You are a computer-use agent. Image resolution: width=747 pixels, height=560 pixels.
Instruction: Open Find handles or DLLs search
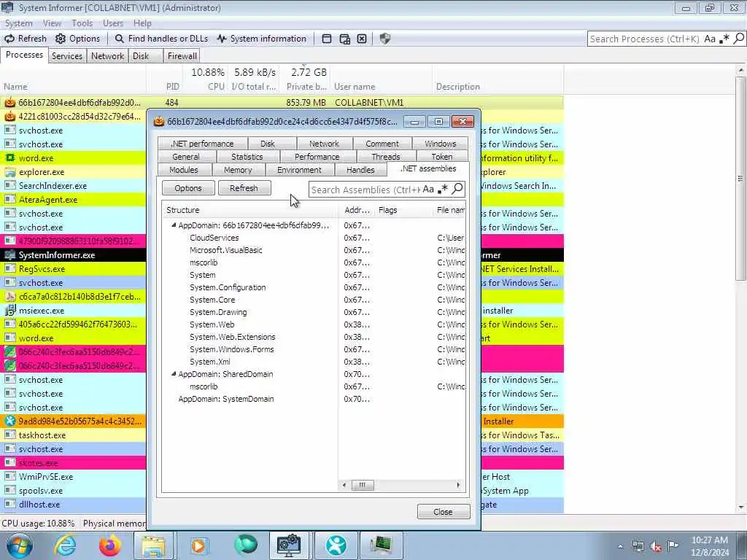click(x=162, y=39)
